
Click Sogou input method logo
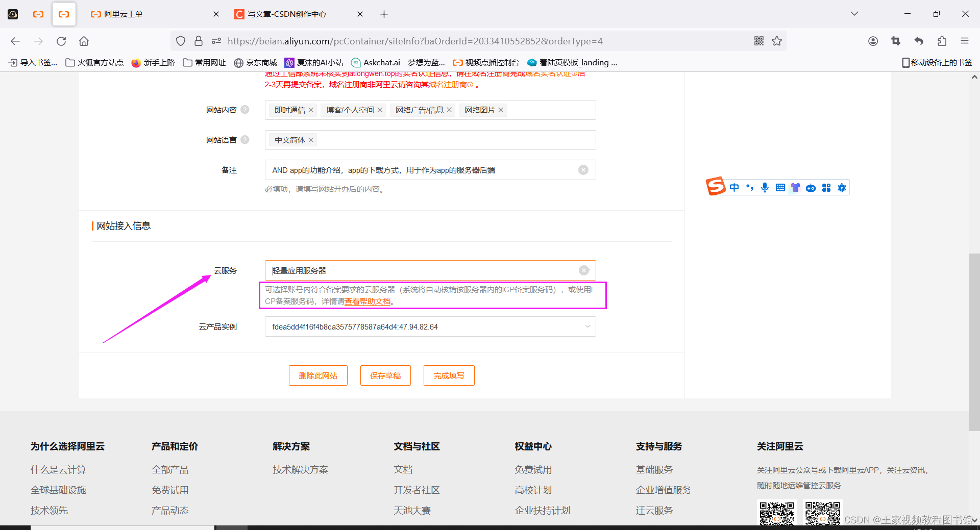pos(716,187)
